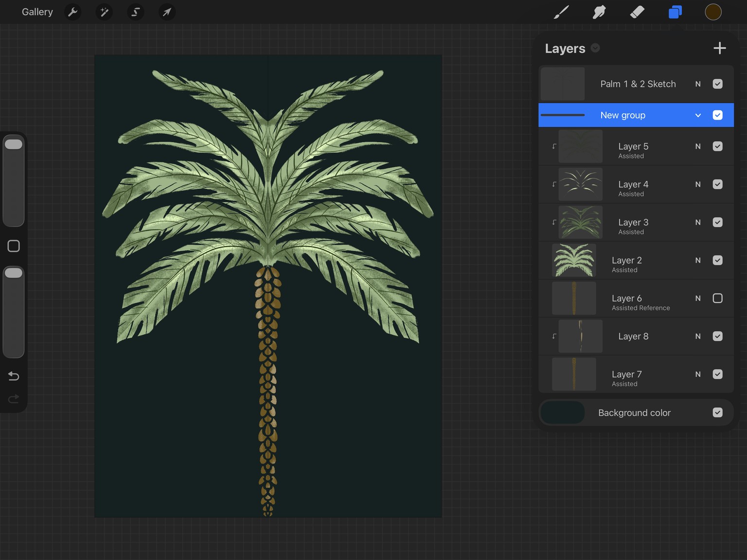
Task: Click the Layer 4 name
Action: coord(633,184)
